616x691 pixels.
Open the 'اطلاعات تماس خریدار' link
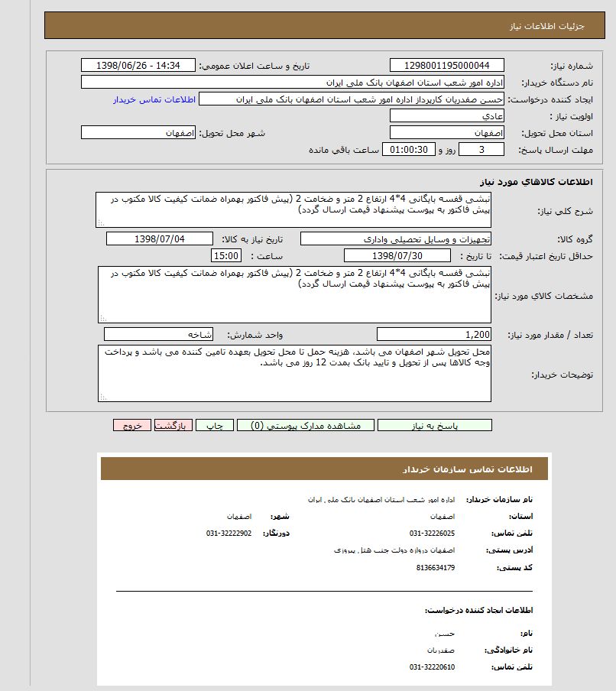click(155, 99)
